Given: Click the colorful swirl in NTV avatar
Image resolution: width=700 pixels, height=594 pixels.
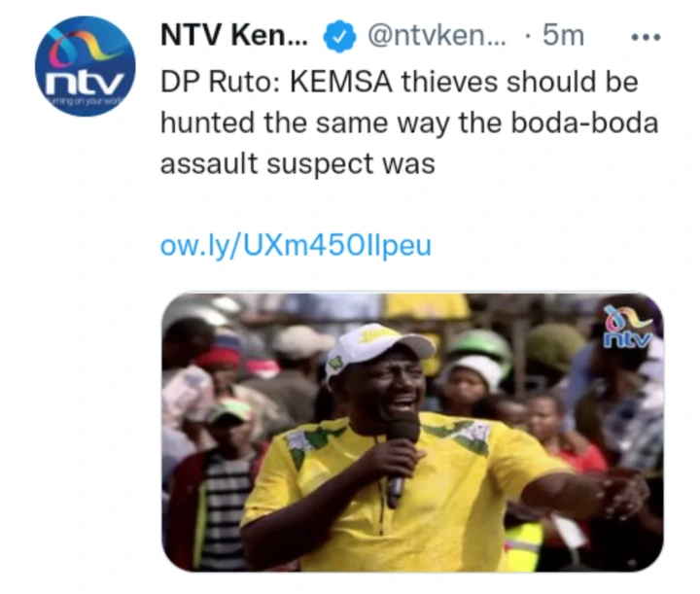Looking at the screenshot, I should point(83,46).
